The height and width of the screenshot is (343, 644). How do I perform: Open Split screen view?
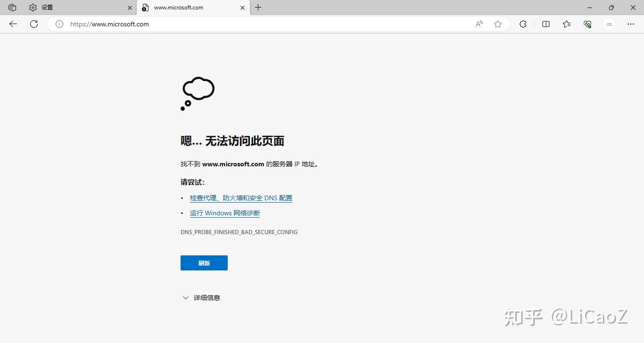pyautogui.click(x=545, y=24)
